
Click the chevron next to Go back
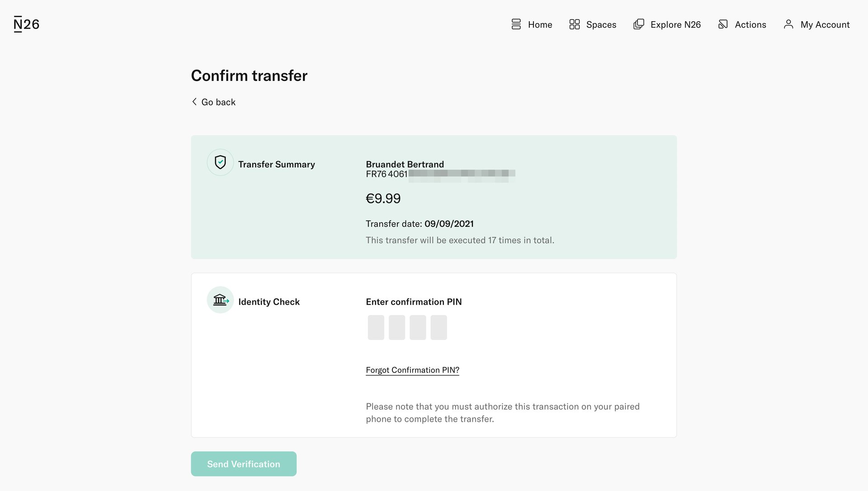point(194,101)
